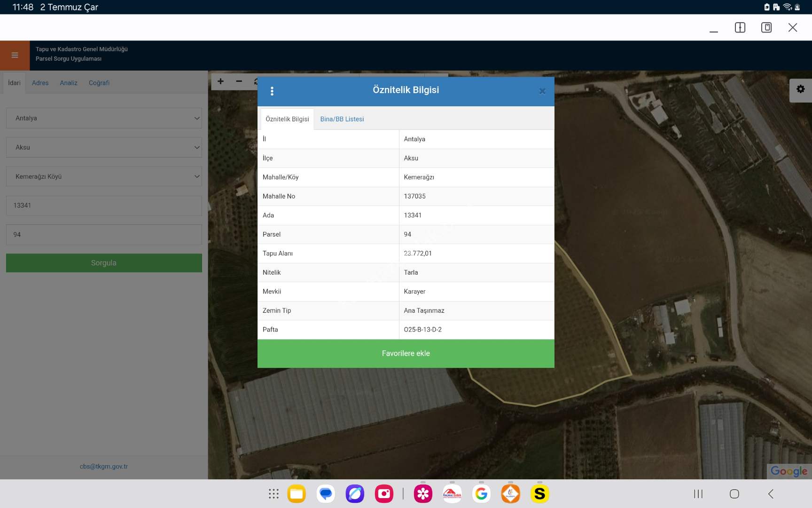812x508 pixels.
Task: Open the app drawer grid icon
Action: 273,493
